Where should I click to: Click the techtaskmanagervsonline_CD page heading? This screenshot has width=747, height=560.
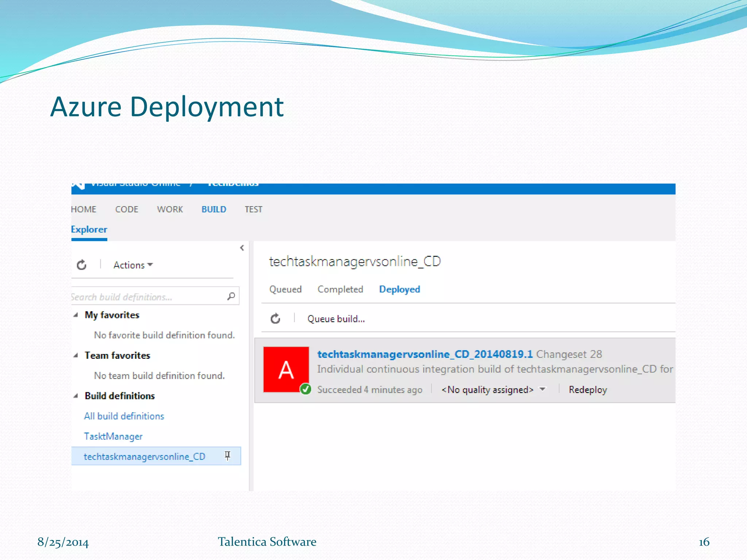[x=355, y=262]
